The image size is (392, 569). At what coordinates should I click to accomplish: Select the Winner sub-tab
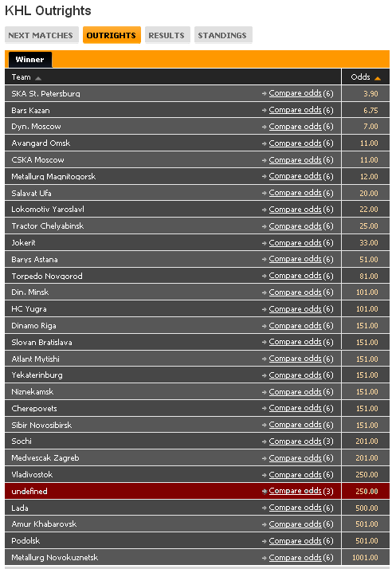tap(29, 60)
